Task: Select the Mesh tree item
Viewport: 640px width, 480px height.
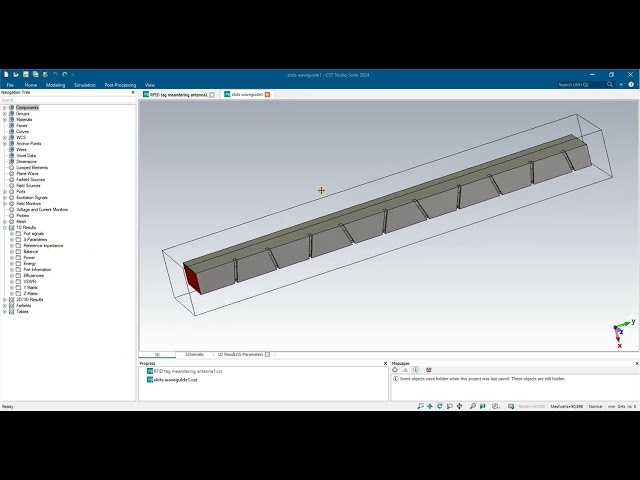Action: coord(21,221)
